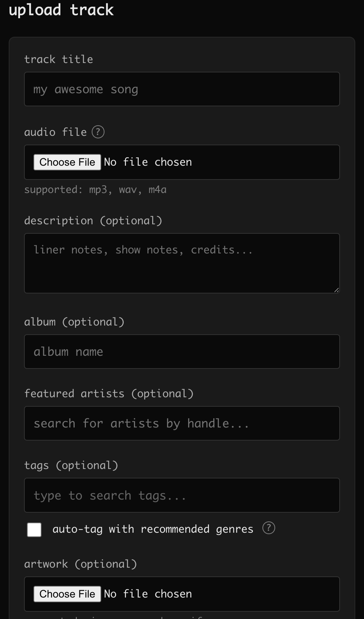Click the tags optional label
364x619 pixels.
tap(71, 465)
